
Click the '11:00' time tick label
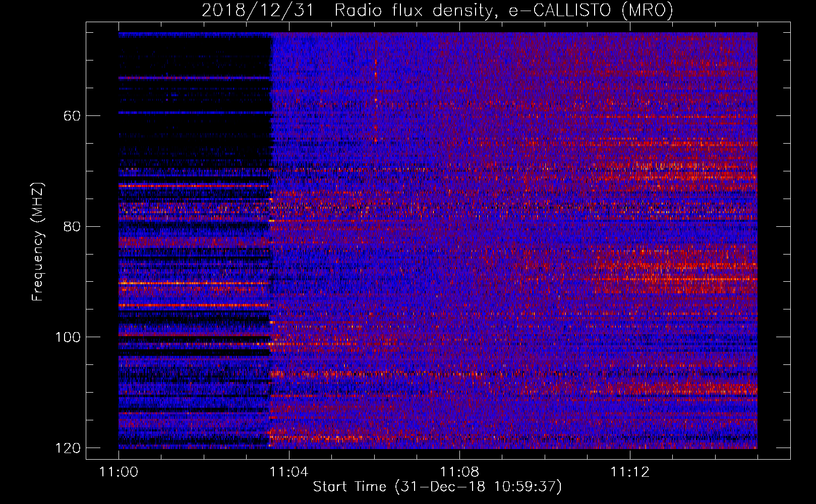(x=119, y=472)
